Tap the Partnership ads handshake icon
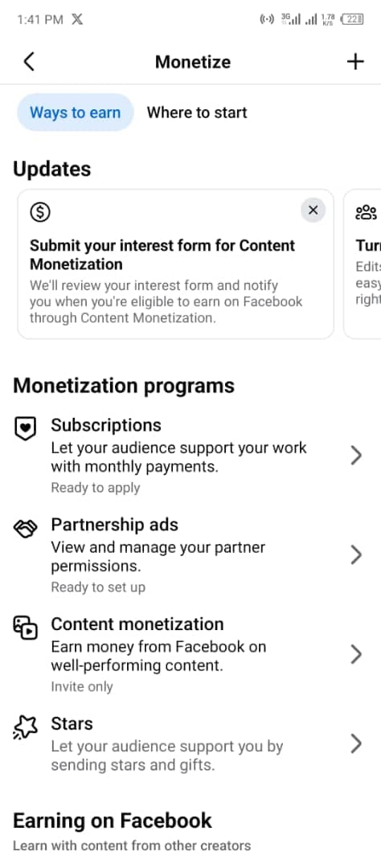Viewport: 381px width, 868px height. 24,529
